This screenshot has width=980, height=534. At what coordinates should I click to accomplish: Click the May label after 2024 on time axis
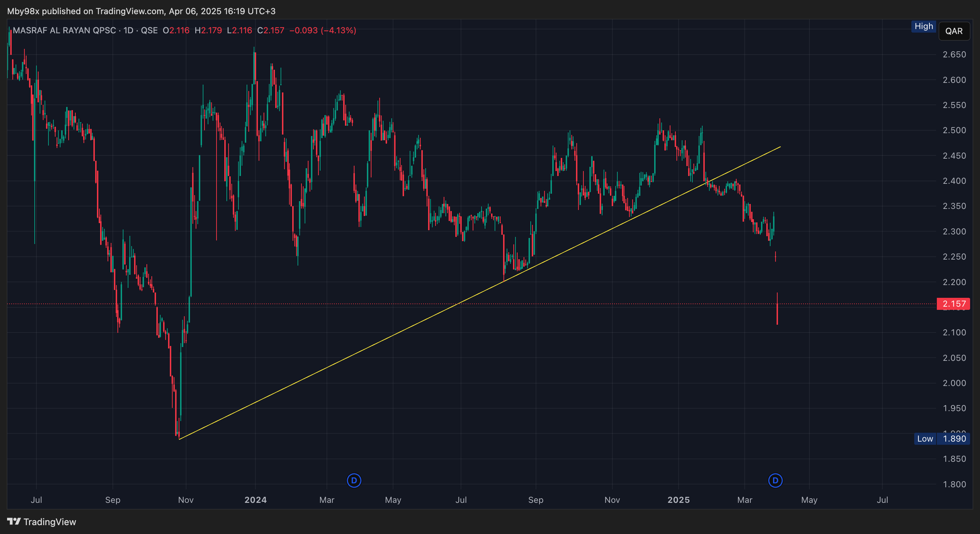(x=393, y=500)
